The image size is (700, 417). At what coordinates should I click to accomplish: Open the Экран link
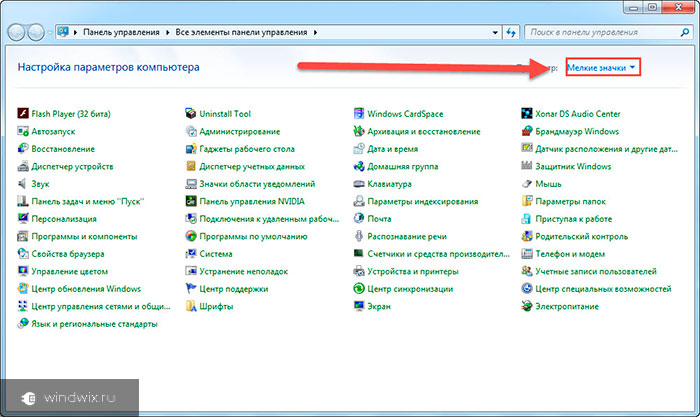[379, 306]
